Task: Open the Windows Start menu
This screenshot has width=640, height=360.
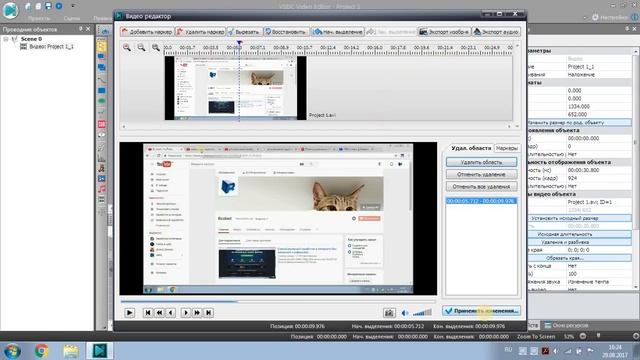Action: [12, 351]
